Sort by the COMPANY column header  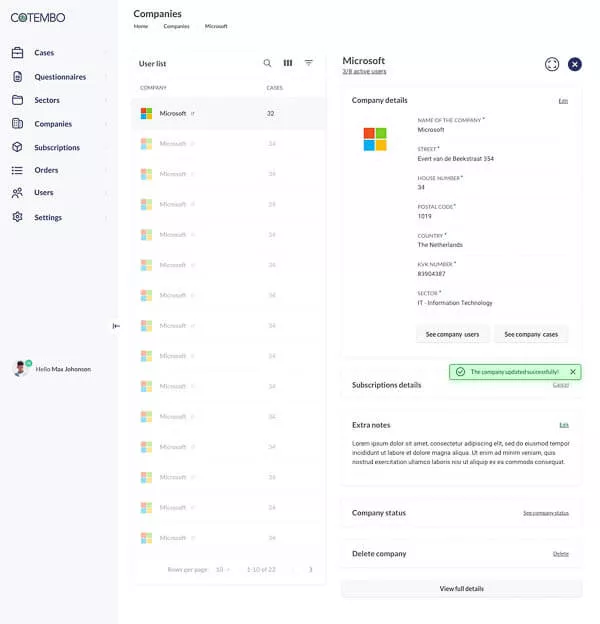click(153, 88)
